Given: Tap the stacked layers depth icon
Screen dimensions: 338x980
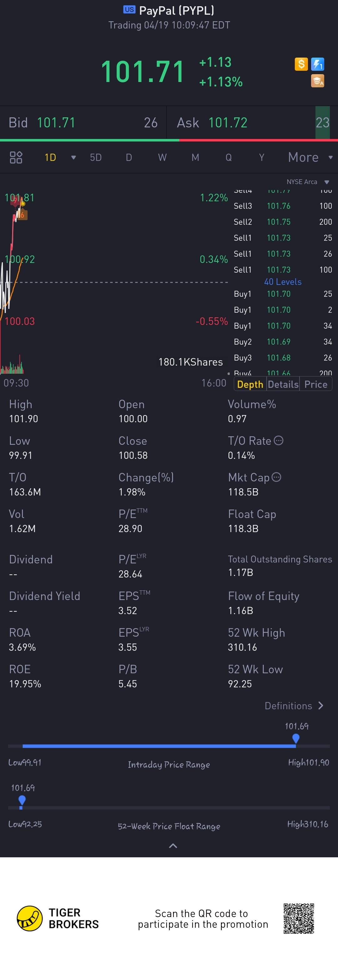Looking at the screenshot, I should [317, 81].
